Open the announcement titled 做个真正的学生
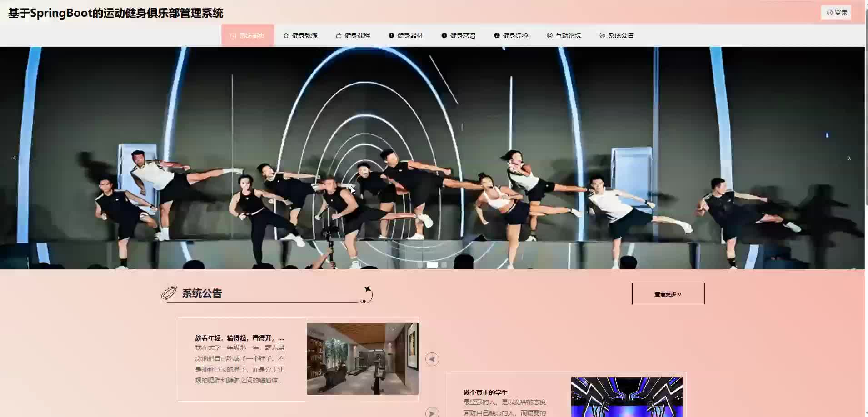The image size is (868, 417). point(485,392)
